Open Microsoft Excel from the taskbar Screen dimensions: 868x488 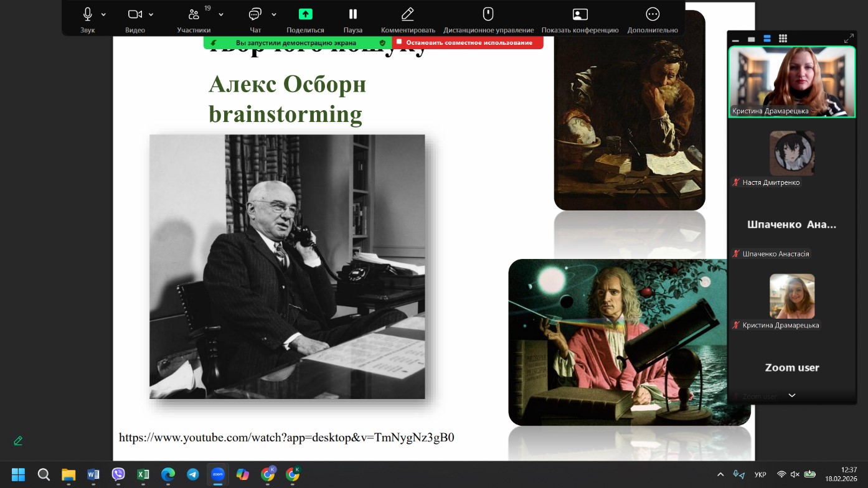pos(143,474)
